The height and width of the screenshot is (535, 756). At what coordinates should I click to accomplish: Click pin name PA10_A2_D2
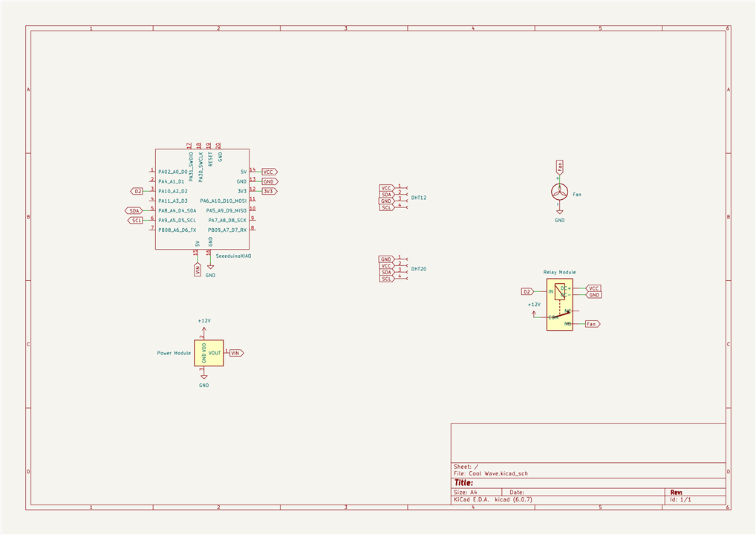click(172, 191)
